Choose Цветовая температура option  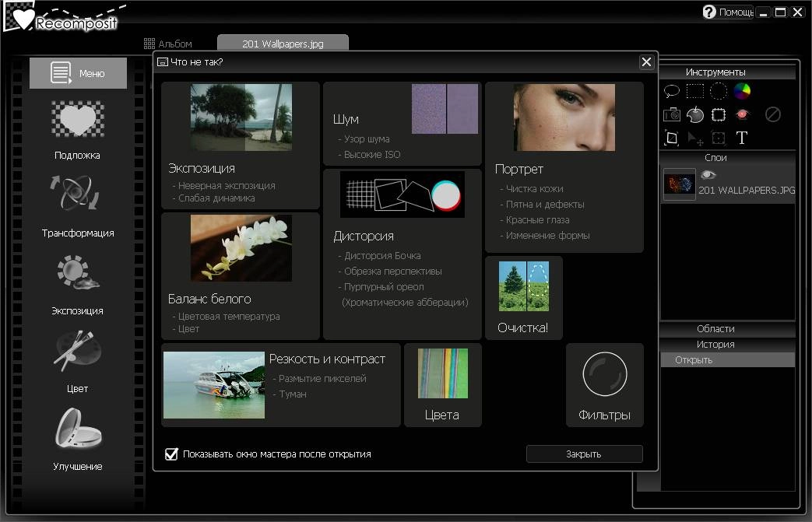click(x=228, y=316)
